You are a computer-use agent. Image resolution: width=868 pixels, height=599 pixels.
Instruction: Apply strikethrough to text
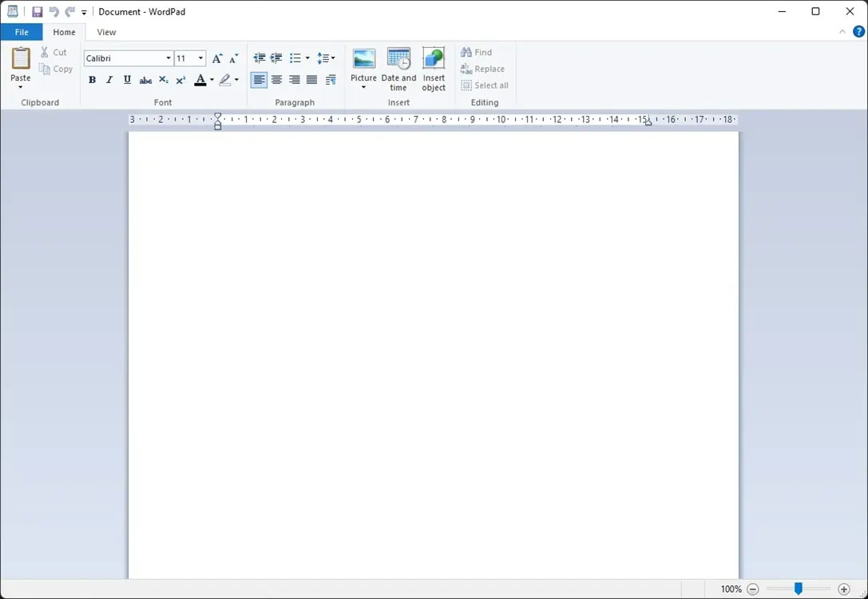[x=145, y=80]
